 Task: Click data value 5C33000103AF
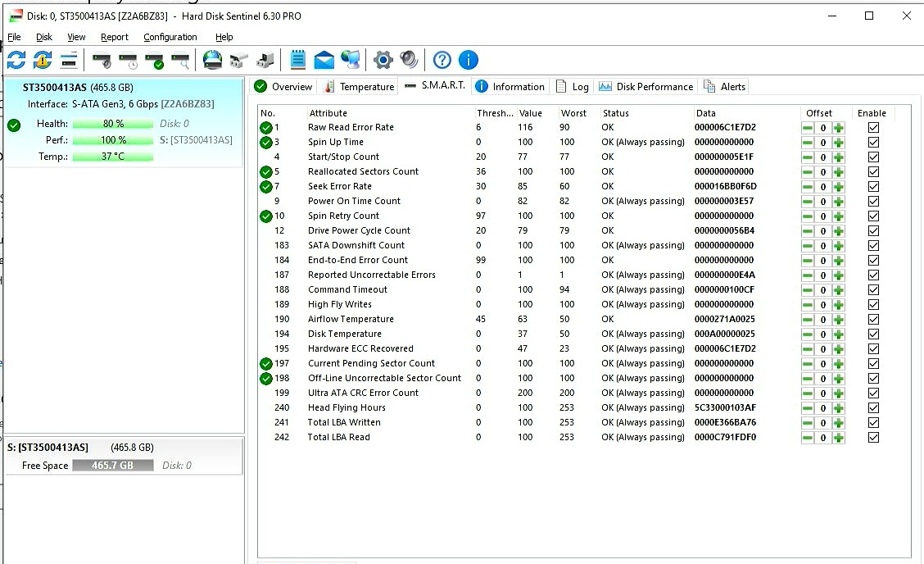click(x=726, y=407)
